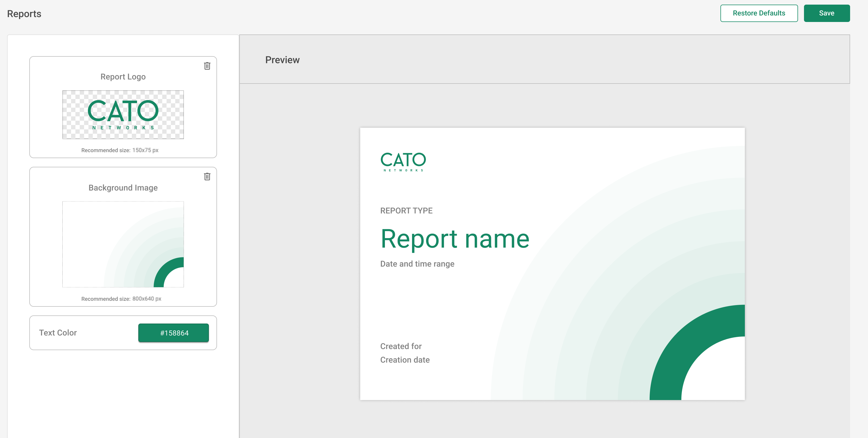Click the Text Color label
Image resolution: width=868 pixels, height=438 pixels.
click(58, 333)
